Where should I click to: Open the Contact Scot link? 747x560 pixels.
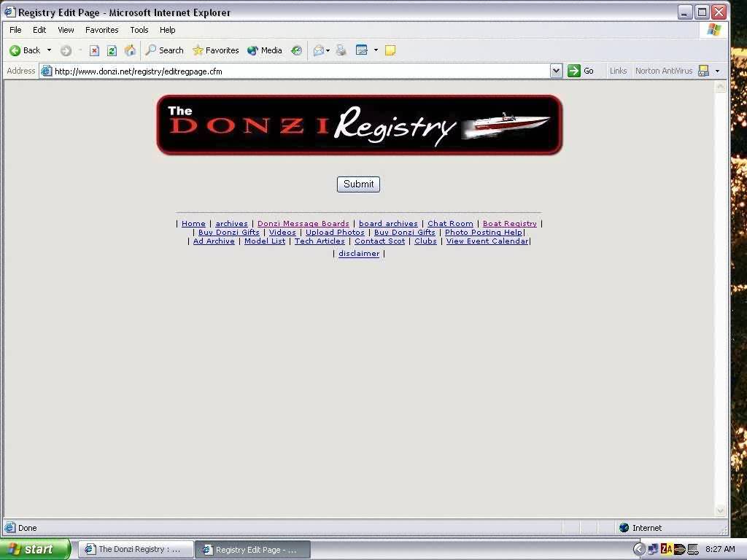pyautogui.click(x=379, y=241)
